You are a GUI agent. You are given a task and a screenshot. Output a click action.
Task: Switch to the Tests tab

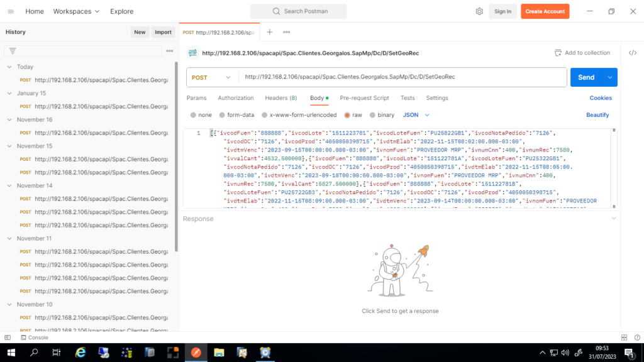click(x=408, y=98)
